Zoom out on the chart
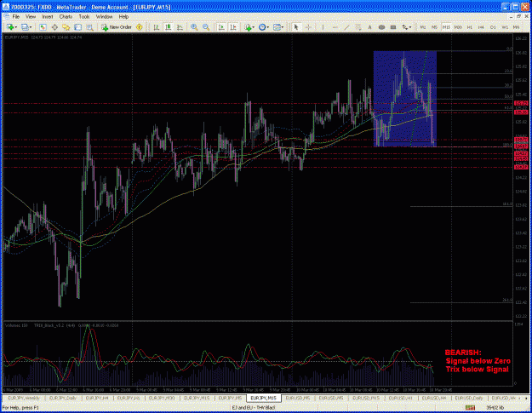The width and height of the screenshot is (532, 413). (206, 27)
